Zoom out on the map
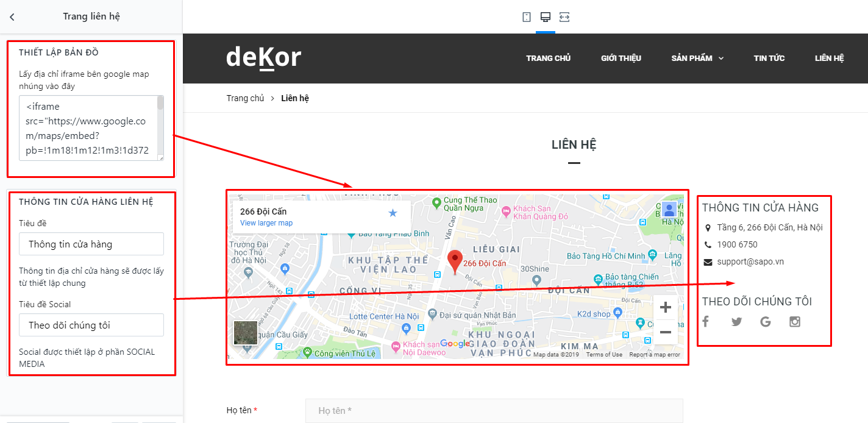Screen dimensions: 868x423 (666, 332)
